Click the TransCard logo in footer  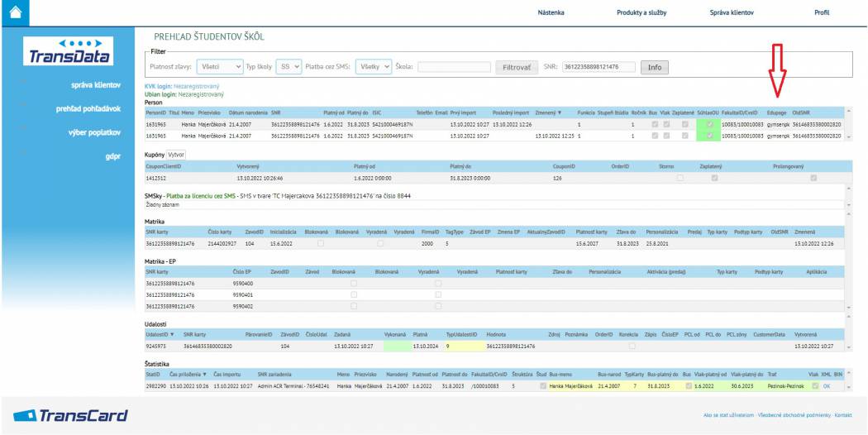pyautogui.click(x=70, y=414)
